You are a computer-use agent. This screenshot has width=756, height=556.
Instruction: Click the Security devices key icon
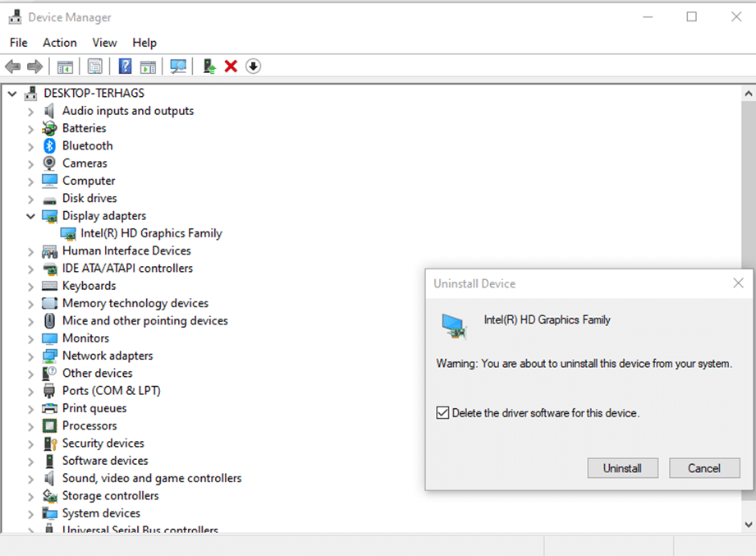point(50,443)
